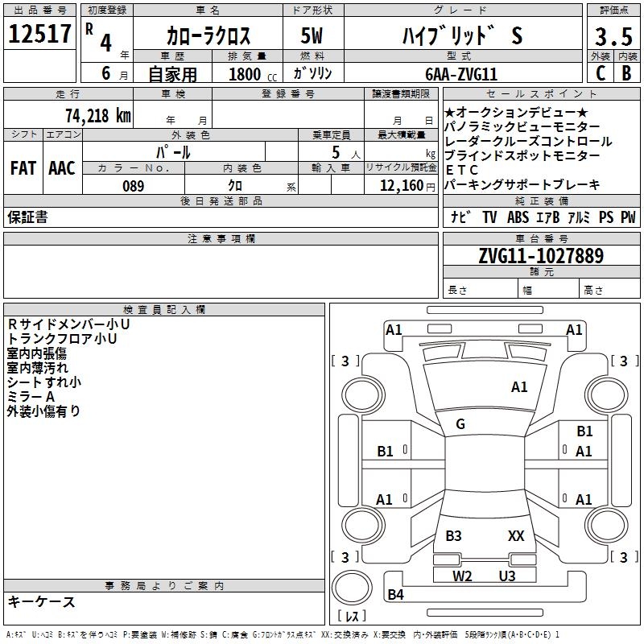Click the 長さ dimension cell
644x644 pixels.
[481, 290]
